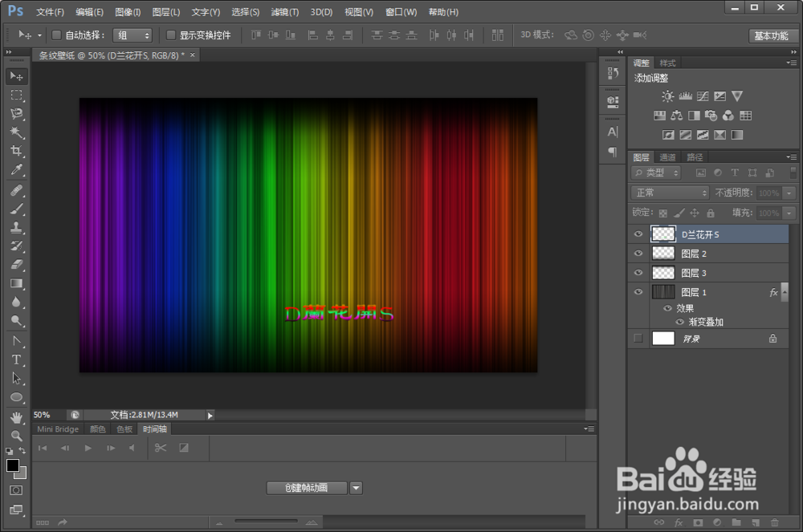Select the Ellipse shape tool

(x=16, y=397)
